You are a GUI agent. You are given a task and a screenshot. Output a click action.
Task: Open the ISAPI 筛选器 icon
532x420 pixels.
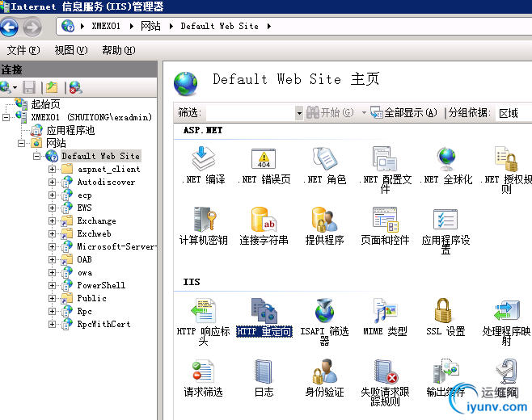(x=324, y=310)
